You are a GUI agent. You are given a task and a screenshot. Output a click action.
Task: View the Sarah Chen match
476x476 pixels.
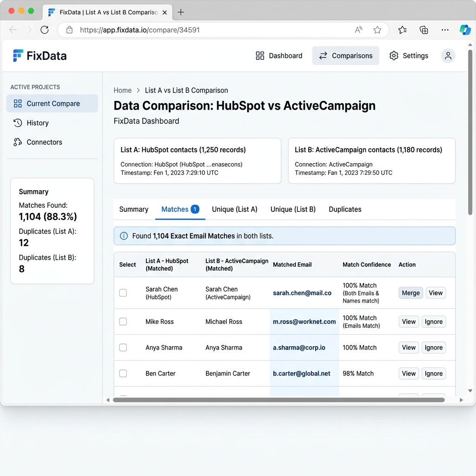coord(436,293)
